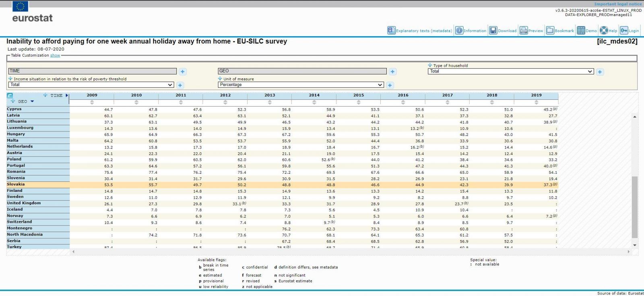Click sort arrows under 2009 column

(x=92, y=103)
